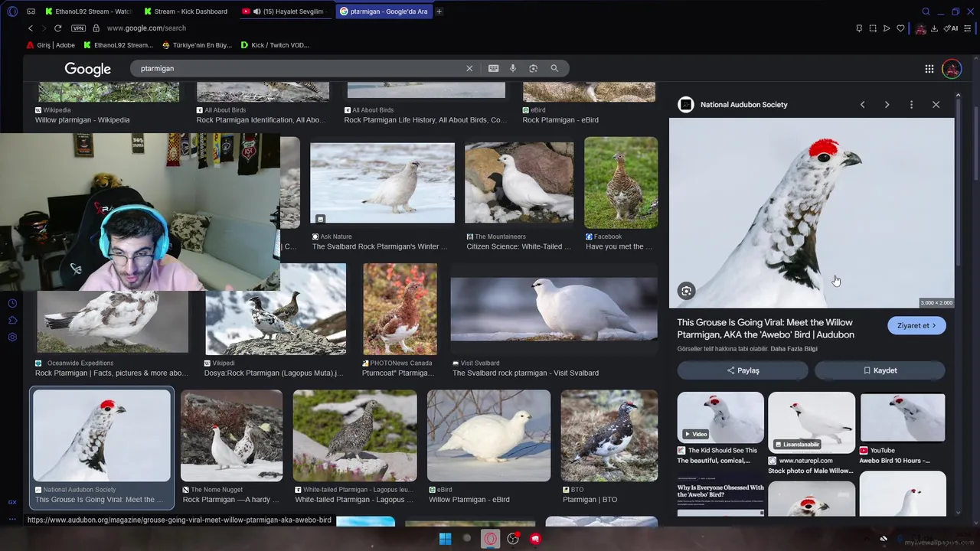Clear the search box with X icon
This screenshot has width=980, height=551.
[469, 68]
